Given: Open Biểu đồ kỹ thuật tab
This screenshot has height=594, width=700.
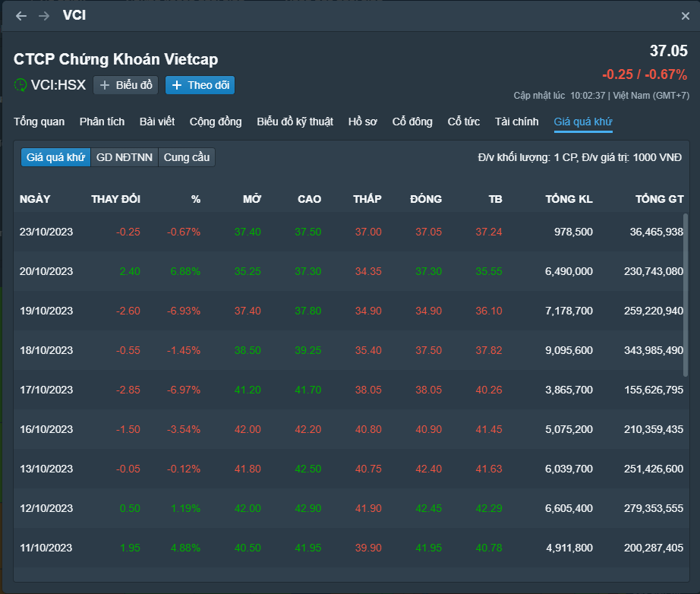Looking at the screenshot, I should coord(295,122).
